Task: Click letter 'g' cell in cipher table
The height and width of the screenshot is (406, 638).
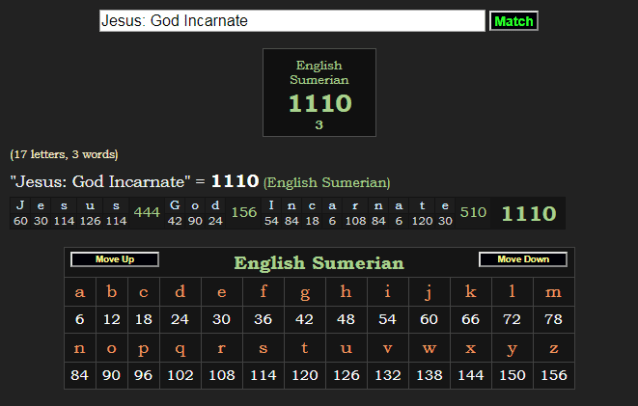Action: tap(304, 293)
